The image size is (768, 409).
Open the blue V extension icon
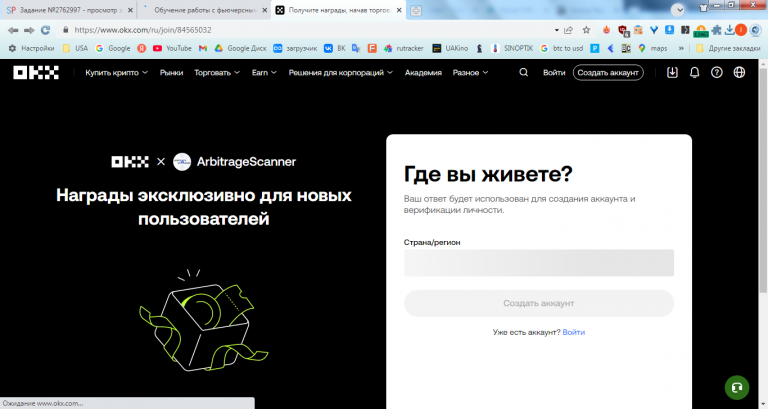click(654, 30)
